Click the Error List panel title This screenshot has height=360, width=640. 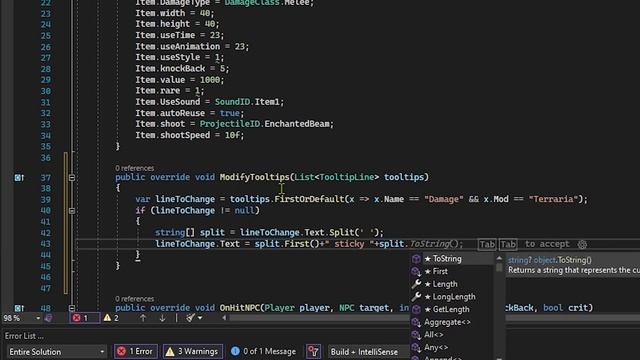pos(24,336)
